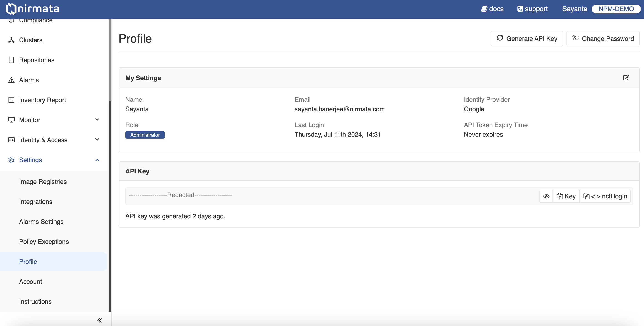The image size is (644, 326).
Task: Copy the nctl login command
Action: [605, 196]
